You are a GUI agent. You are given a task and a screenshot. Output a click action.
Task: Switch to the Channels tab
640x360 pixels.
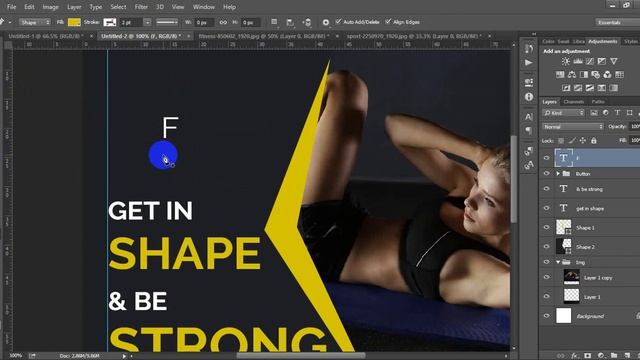click(x=574, y=102)
